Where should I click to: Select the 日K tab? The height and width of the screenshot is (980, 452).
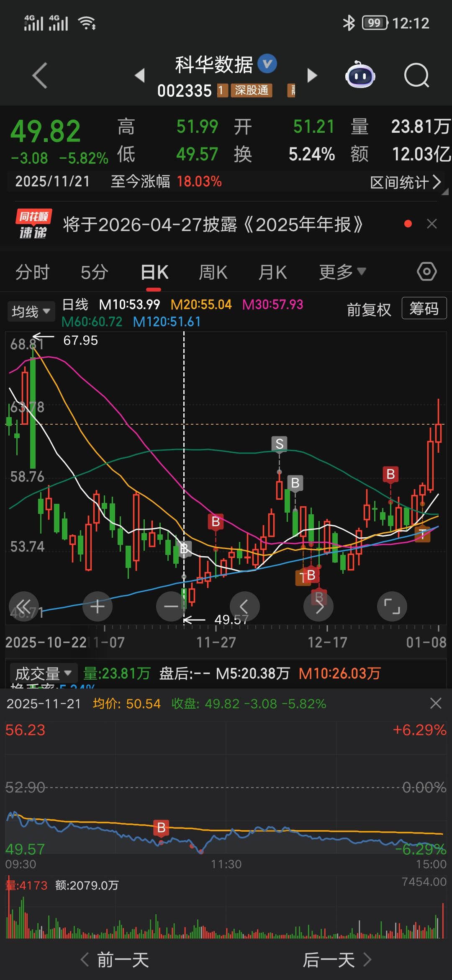click(x=154, y=272)
